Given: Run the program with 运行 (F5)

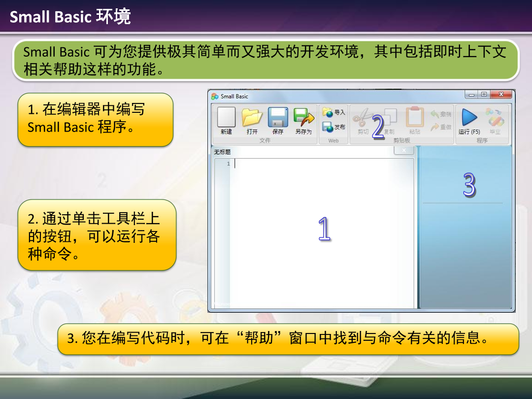Looking at the screenshot, I should coord(469,118).
